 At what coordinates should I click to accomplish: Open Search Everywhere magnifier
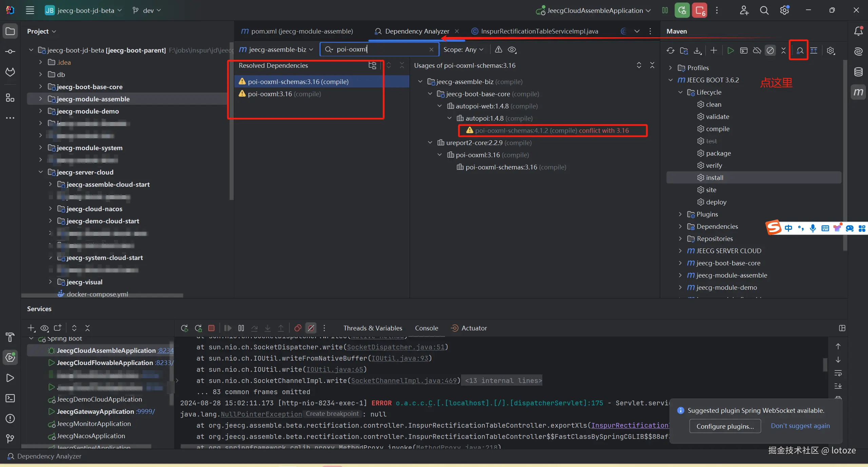[764, 11]
